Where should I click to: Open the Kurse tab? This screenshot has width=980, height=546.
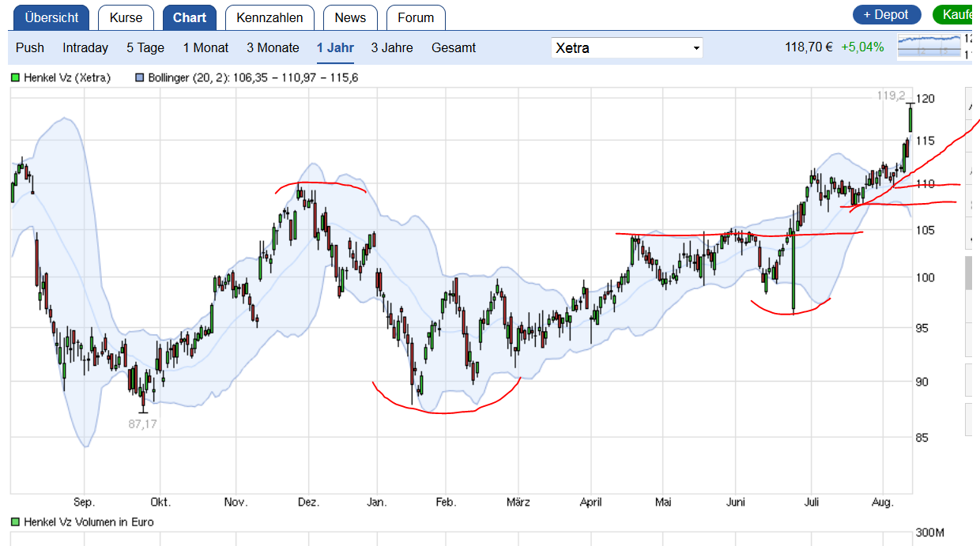pos(126,17)
